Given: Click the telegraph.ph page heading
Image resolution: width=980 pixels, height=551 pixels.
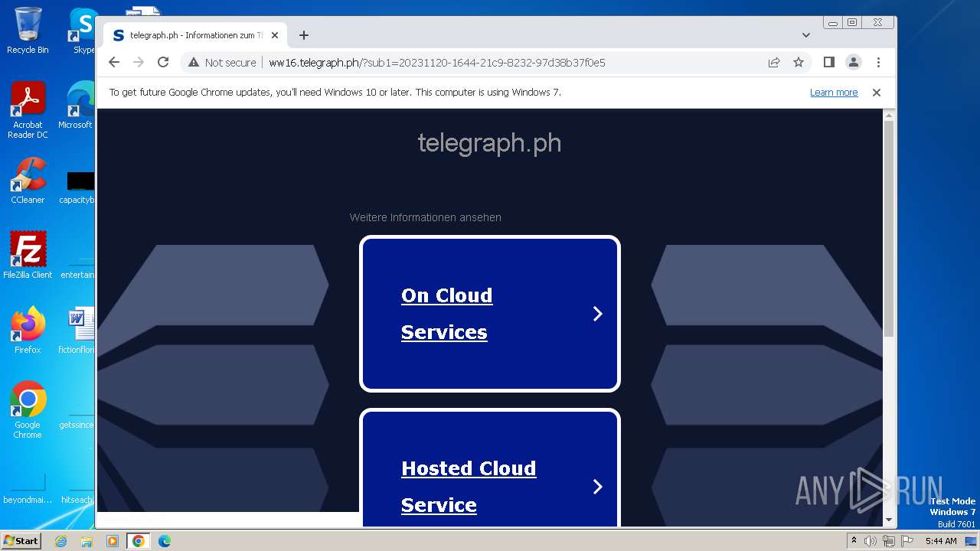Looking at the screenshot, I should point(489,143).
